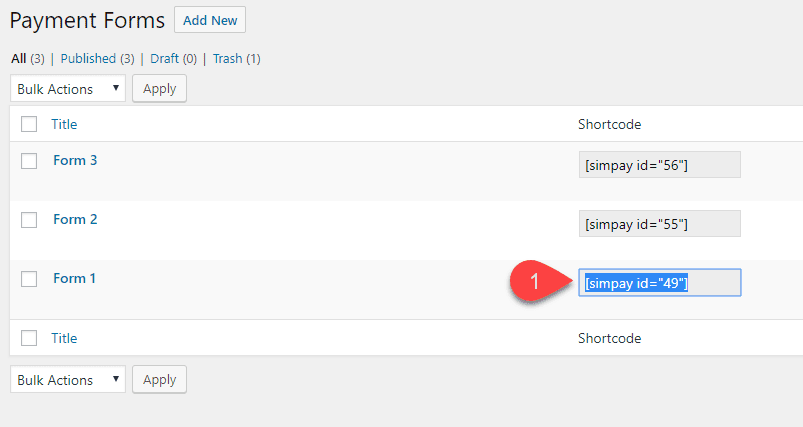Check the Form 2 checkbox

(x=29, y=220)
